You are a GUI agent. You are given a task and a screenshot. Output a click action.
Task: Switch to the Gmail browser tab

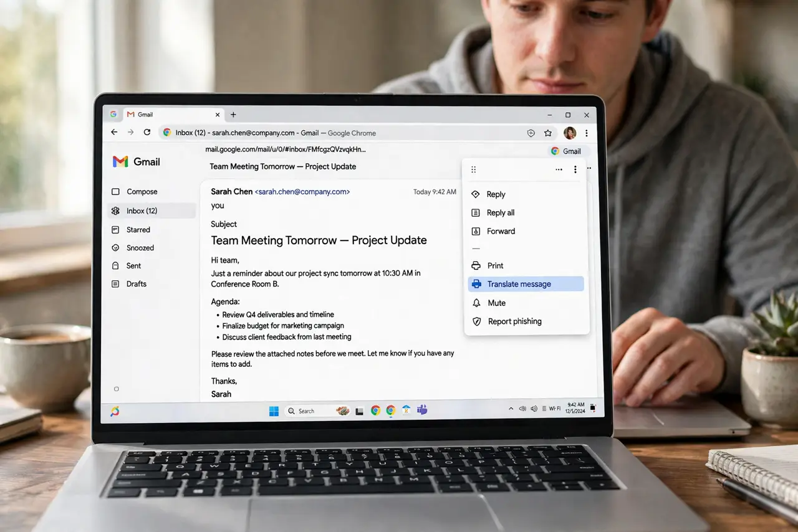pos(174,115)
